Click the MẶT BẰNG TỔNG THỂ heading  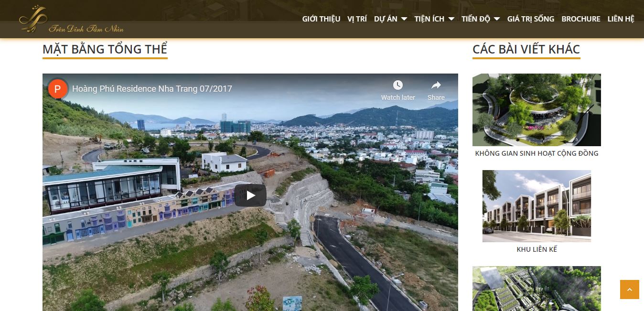[105, 49]
